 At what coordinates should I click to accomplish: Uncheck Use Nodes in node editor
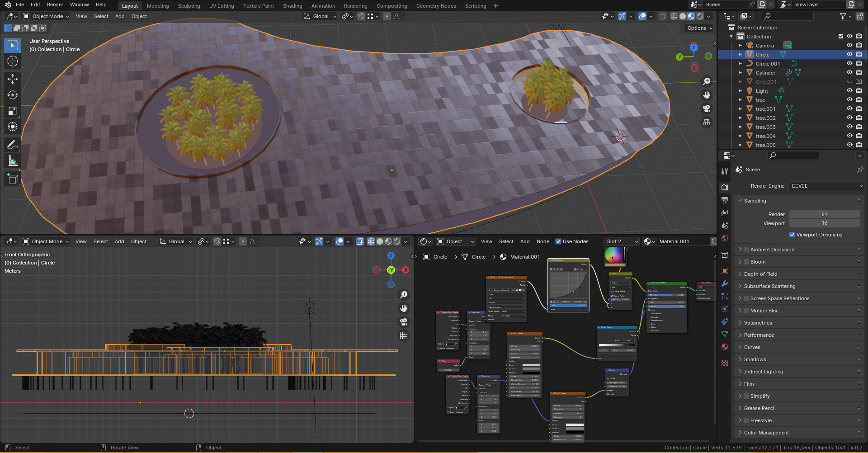pyautogui.click(x=558, y=241)
